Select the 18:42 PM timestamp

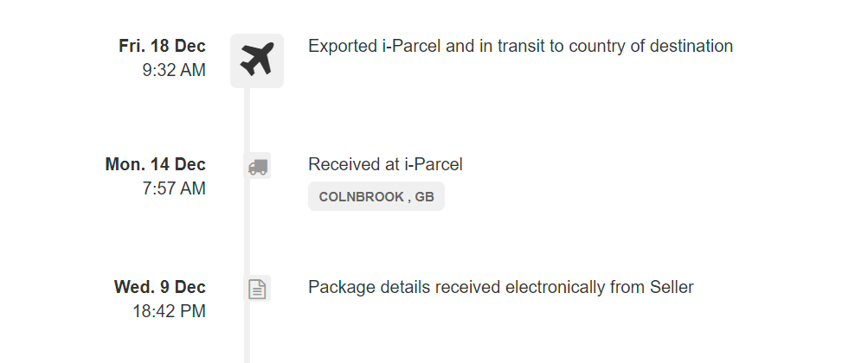pyautogui.click(x=170, y=311)
